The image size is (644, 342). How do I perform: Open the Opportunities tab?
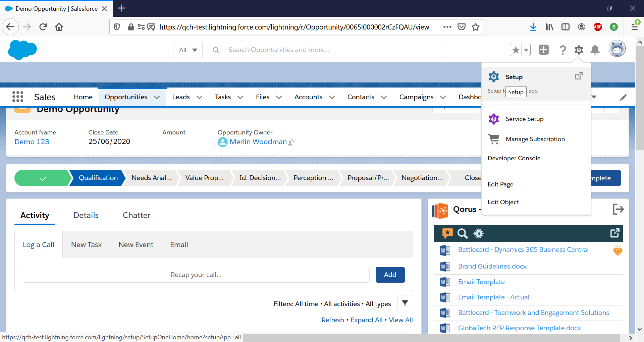126,97
